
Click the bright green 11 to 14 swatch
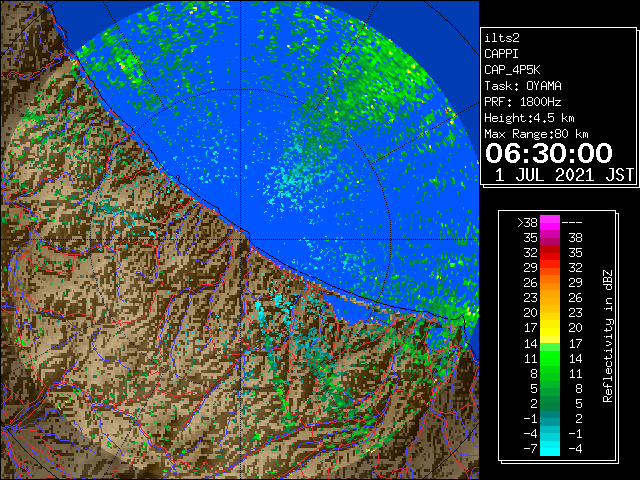click(550, 358)
